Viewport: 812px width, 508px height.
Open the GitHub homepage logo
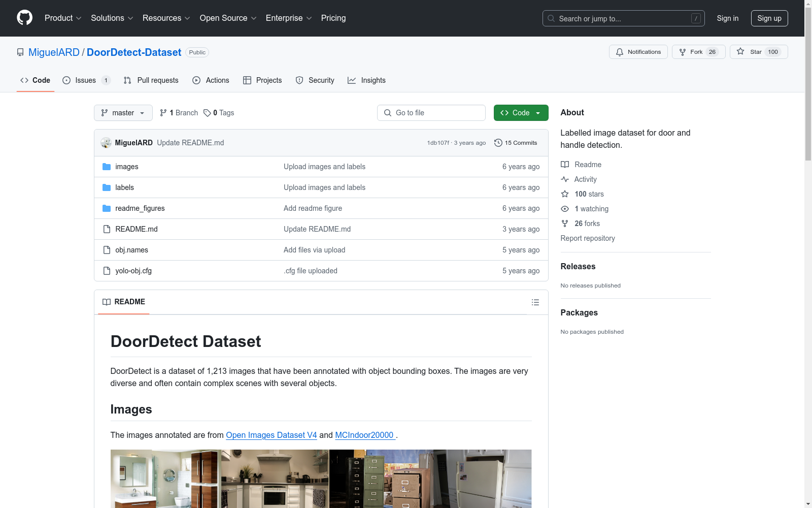pyautogui.click(x=24, y=18)
